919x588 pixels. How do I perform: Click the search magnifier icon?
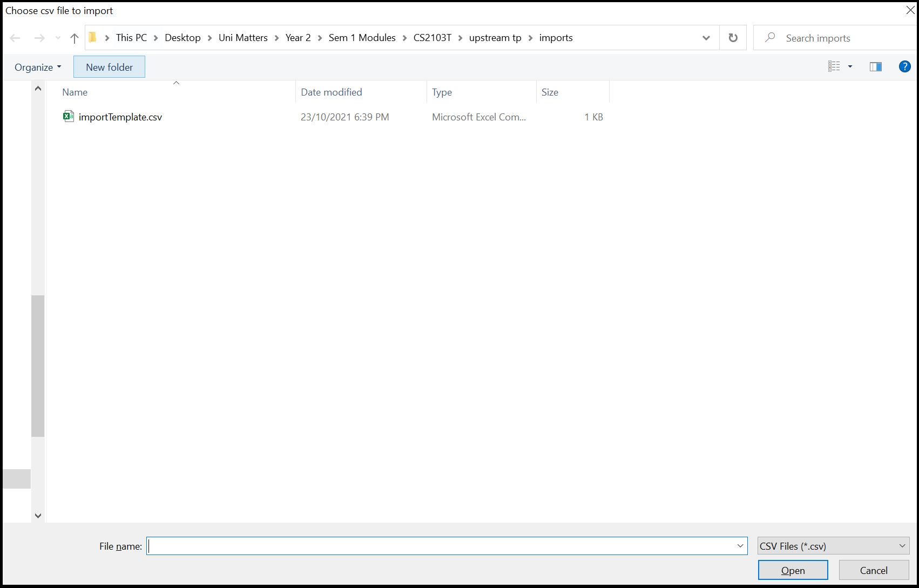coord(771,37)
